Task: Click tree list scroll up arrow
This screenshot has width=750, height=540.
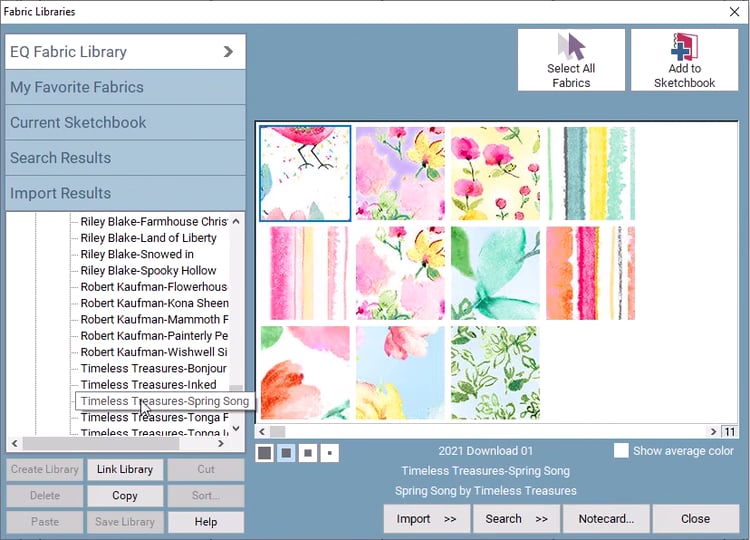Action: (x=236, y=221)
